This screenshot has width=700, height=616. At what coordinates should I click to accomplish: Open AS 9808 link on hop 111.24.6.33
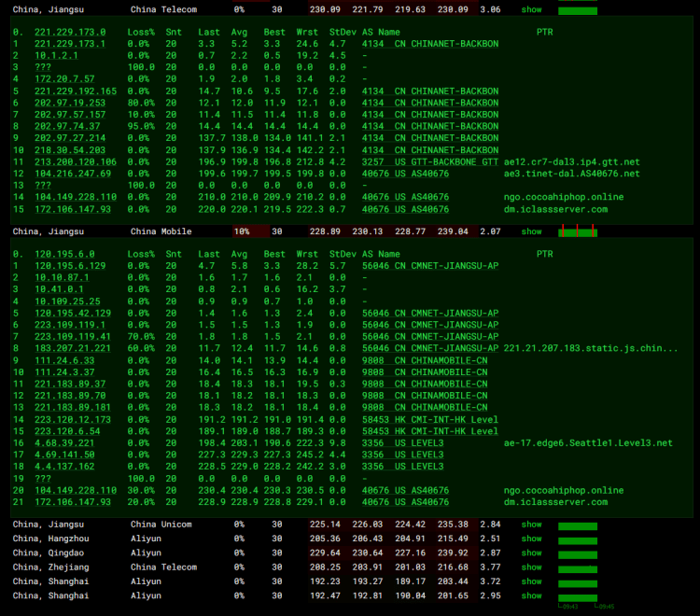(x=372, y=360)
